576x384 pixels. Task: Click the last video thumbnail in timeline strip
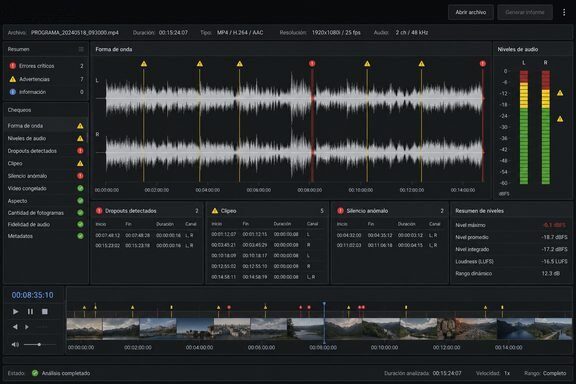click(x=553, y=329)
